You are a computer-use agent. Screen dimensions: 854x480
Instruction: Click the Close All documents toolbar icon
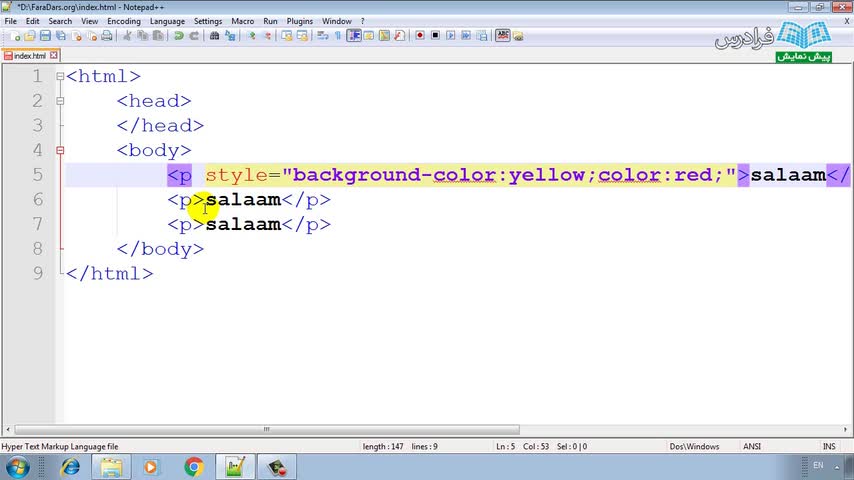(92, 36)
